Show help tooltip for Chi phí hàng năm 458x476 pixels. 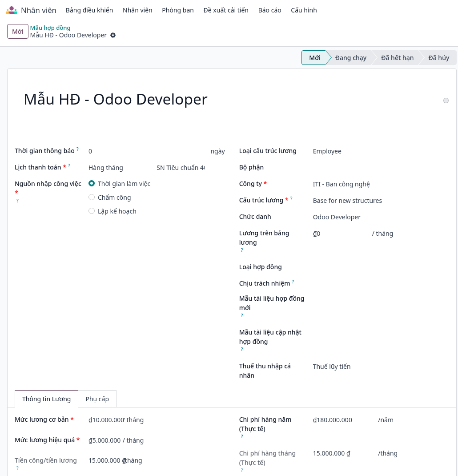point(242,436)
